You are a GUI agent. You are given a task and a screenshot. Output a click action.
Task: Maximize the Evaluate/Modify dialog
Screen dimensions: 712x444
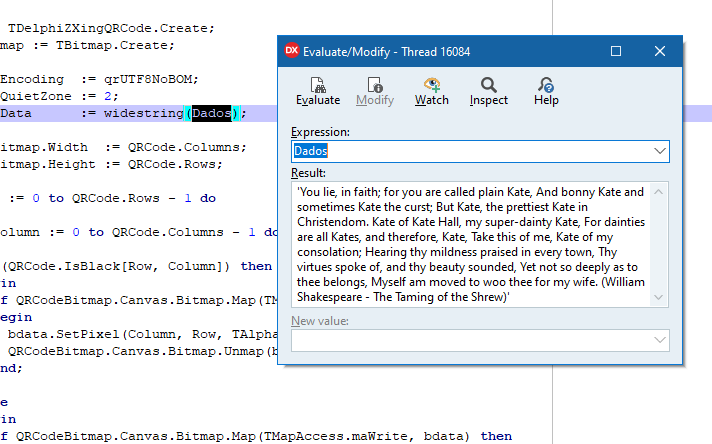616,51
